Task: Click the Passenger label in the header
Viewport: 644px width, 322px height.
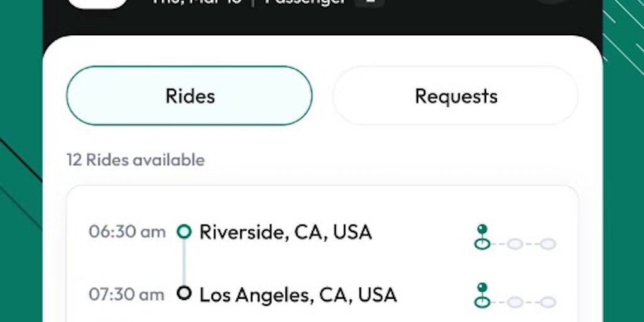Action: [305, 2]
